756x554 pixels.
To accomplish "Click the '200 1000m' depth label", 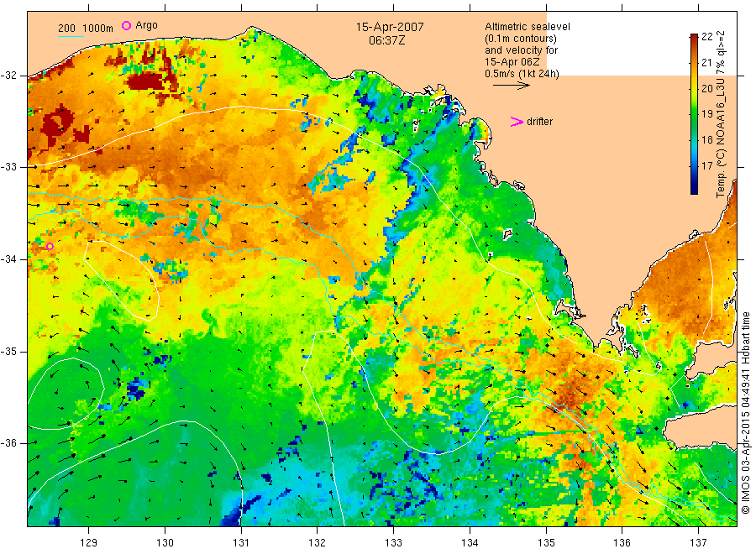I will click(x=86, y=29).
